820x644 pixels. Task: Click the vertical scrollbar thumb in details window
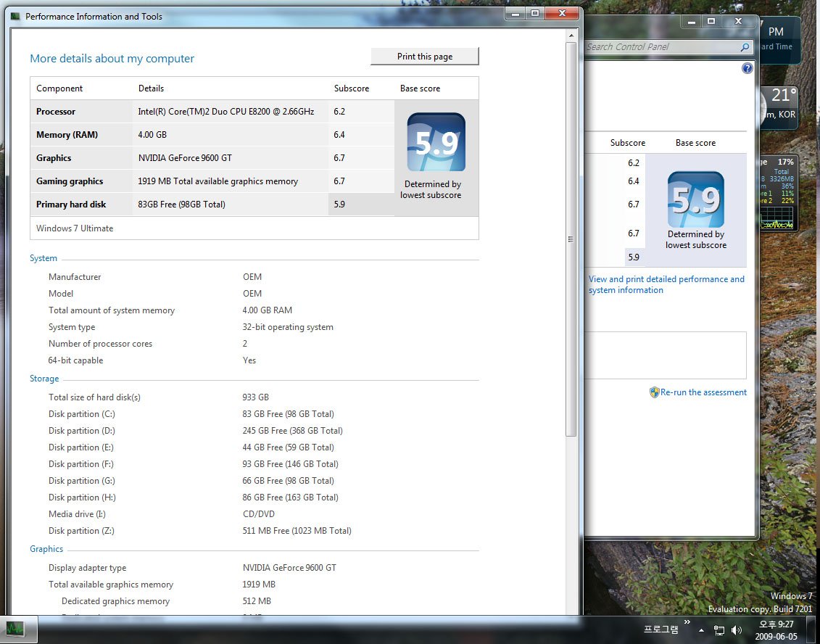(x=571, y=239)
